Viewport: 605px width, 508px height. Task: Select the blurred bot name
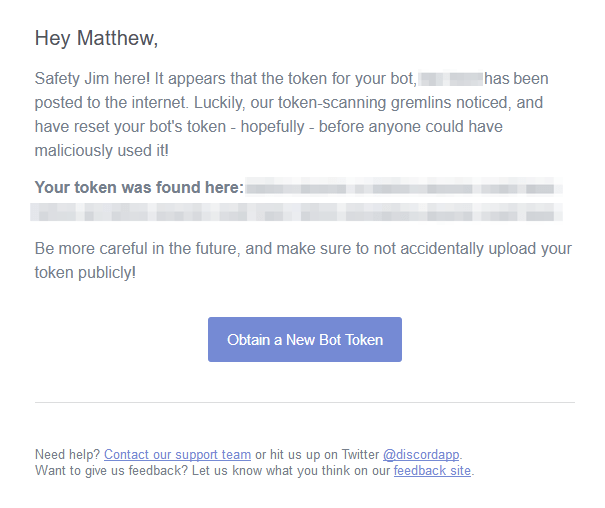tap(451, 79)
